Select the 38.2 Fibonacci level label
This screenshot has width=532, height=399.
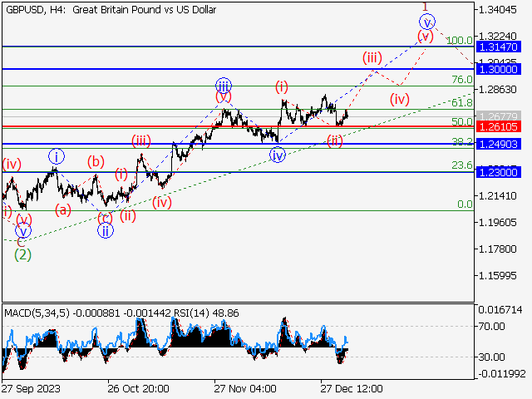462,142
